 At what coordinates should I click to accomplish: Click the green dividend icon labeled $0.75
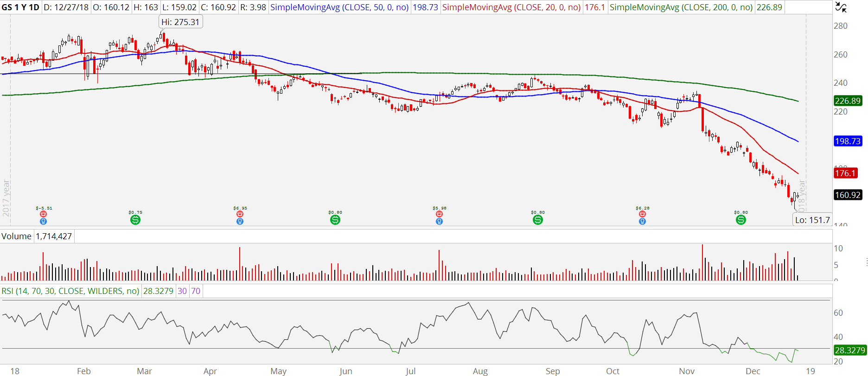[x=135, y=220]
